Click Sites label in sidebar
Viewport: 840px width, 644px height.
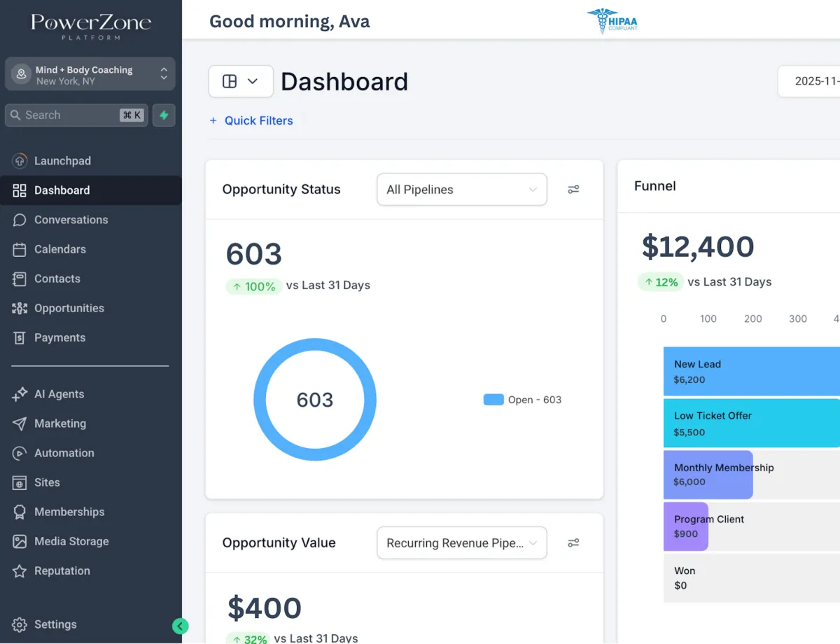click(x=47, y=482)
